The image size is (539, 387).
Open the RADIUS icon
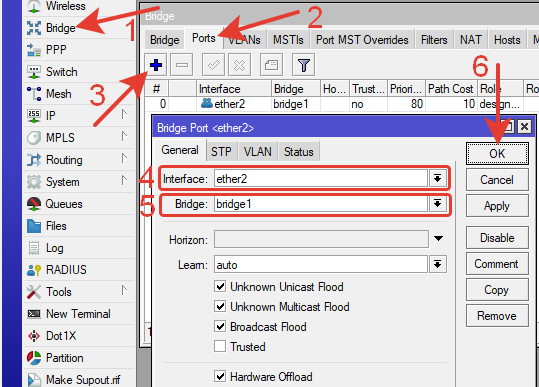point(34,270)
